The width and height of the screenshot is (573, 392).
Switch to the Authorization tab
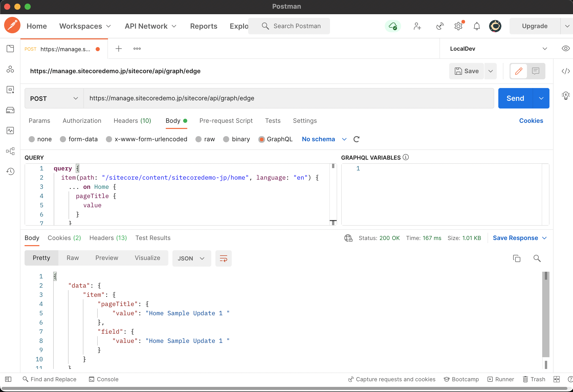point(82,121)
